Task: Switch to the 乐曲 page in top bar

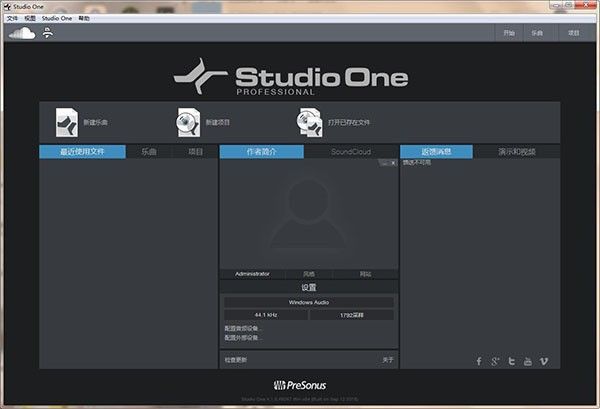Action: click(537, 33)
